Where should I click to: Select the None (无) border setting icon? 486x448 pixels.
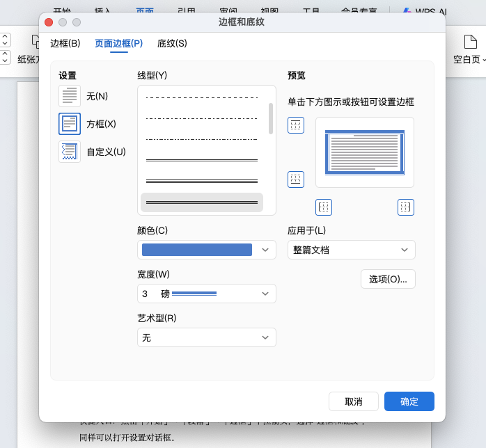point(70,96)
